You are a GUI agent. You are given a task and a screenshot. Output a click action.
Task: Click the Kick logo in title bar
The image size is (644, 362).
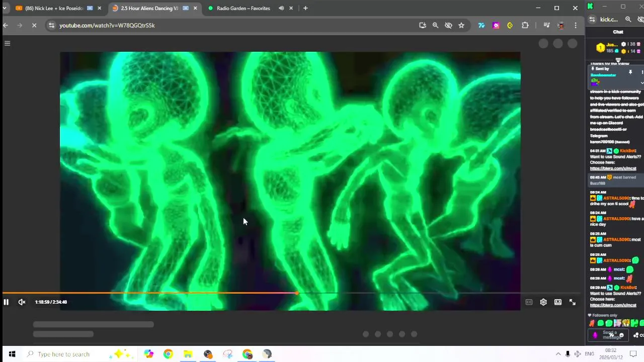[x=590, y=6]
